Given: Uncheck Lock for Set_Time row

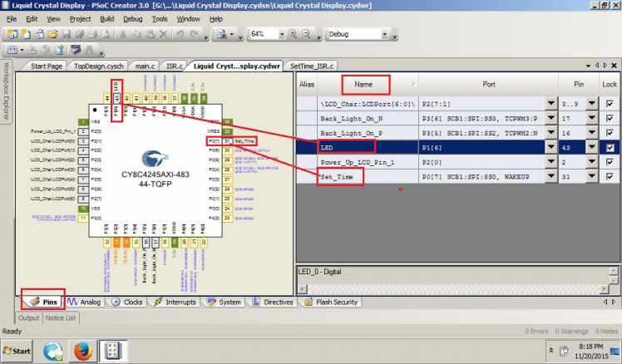Looking at the screenshot, I should point(610,176).
